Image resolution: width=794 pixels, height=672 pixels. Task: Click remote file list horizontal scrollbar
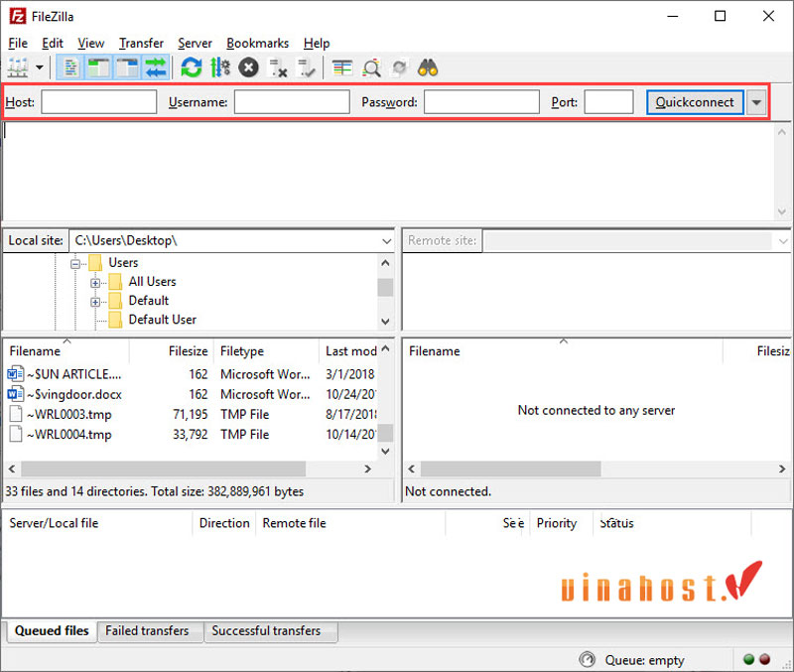[x=510, y=469]
